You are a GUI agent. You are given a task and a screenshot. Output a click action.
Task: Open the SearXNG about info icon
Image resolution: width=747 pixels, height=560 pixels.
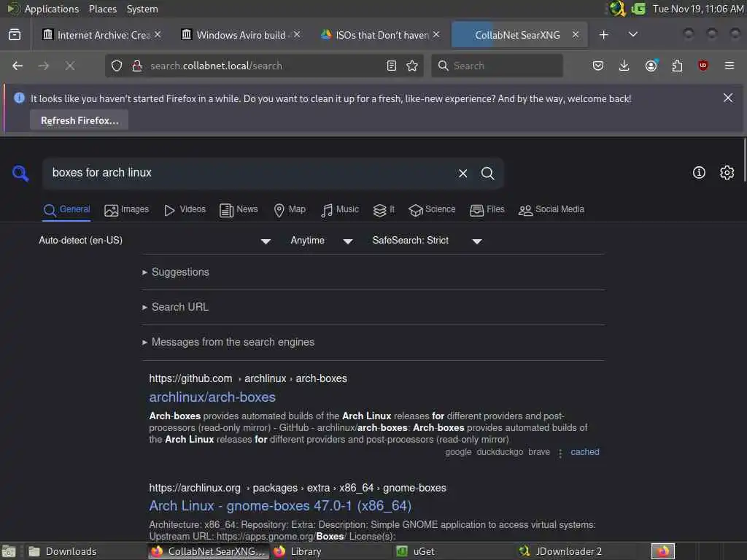click(x=699, y=172)
